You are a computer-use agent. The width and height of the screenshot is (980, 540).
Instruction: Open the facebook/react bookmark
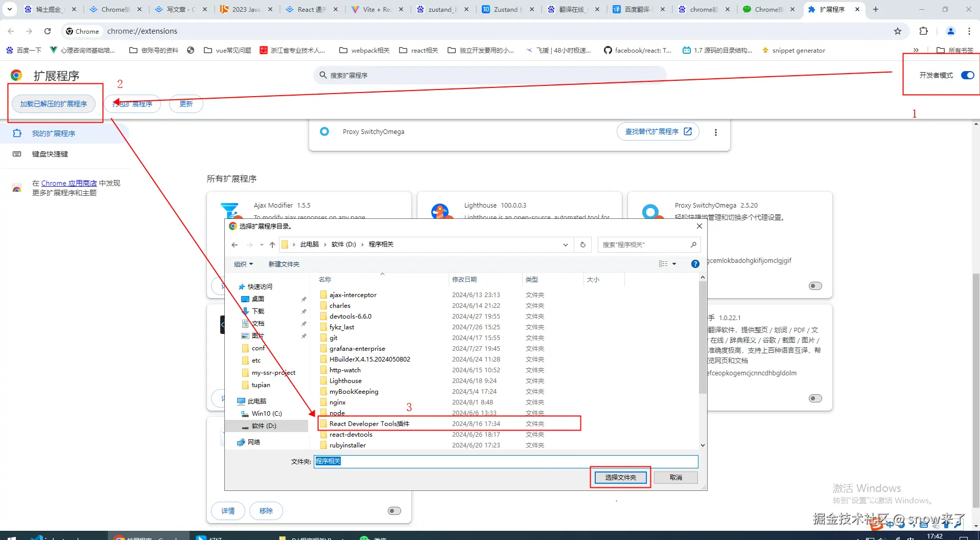(x=638, y=50)
